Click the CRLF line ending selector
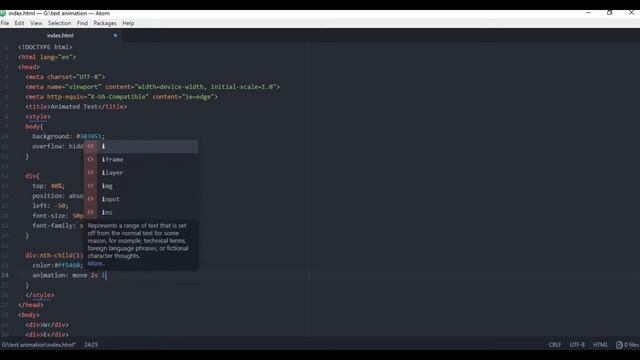This screenshot has height=360, width=640. (554, 344)
